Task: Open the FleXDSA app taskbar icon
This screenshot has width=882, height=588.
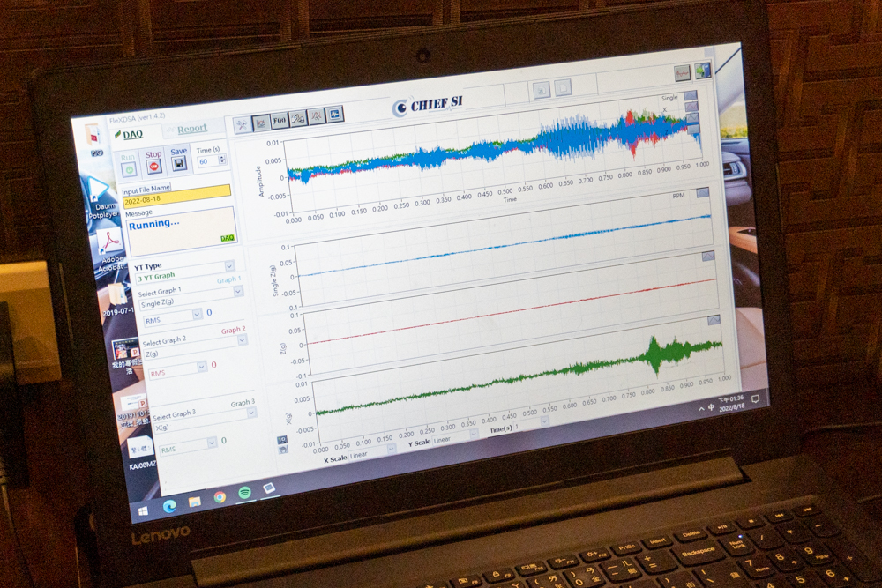Action: pos(269,488)
